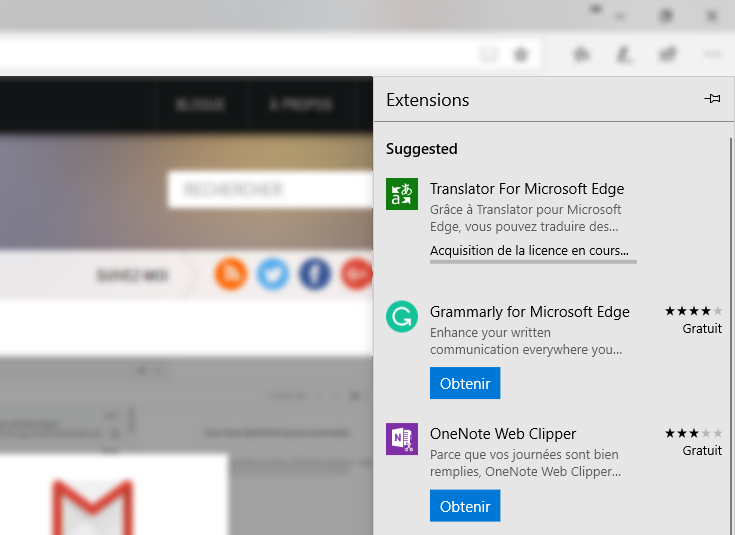Click Gratuit label beside OneNote Web Clipper
735x535 pixels.
tap(702, 451)
